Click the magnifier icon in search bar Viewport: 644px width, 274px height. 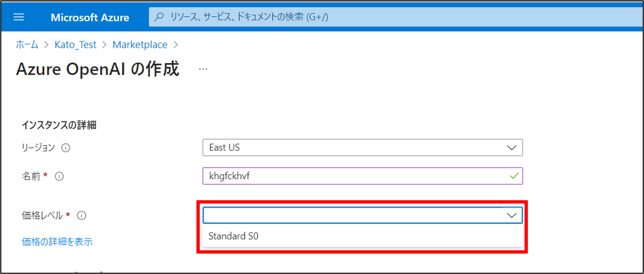[159, 17]
